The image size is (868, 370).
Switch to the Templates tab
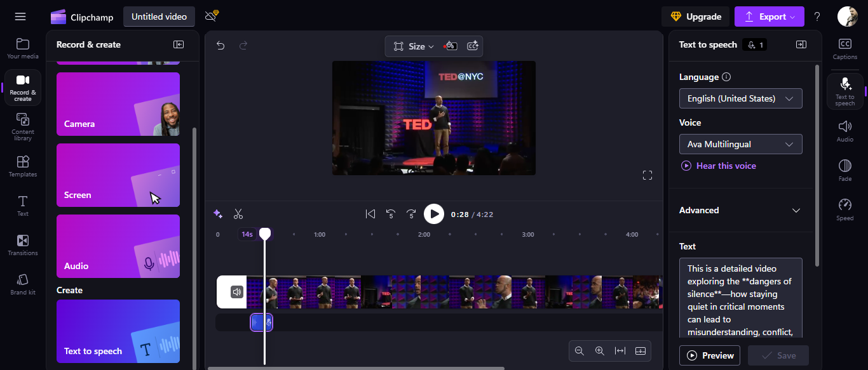(x=22, y=166)
